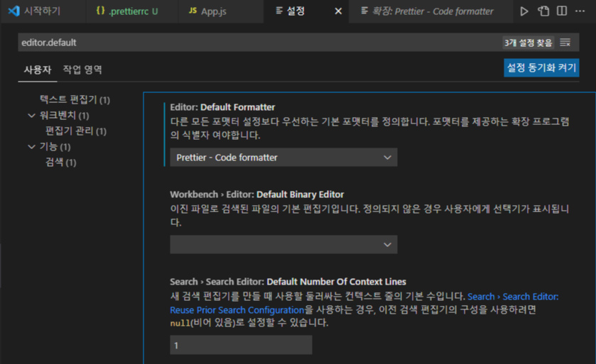
Task: Open the App.js tab
Action: click(x=220, y=11)
